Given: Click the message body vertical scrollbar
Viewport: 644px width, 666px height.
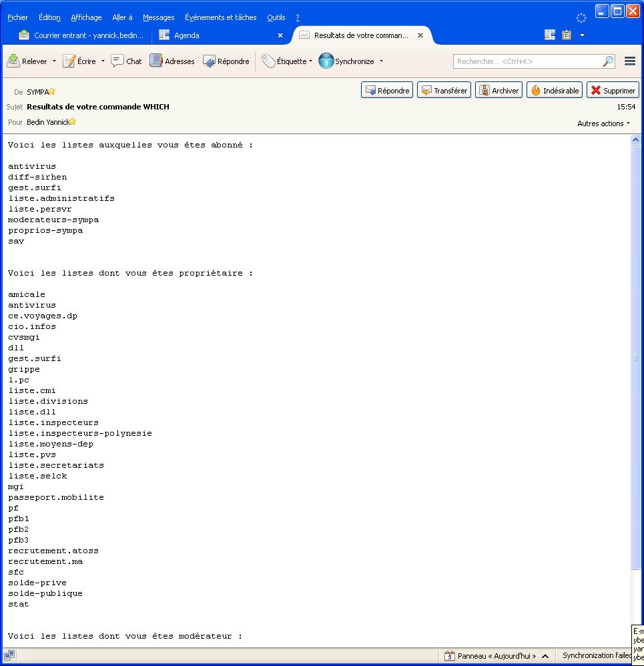Looking at the screenshot, I should (636, 358).
